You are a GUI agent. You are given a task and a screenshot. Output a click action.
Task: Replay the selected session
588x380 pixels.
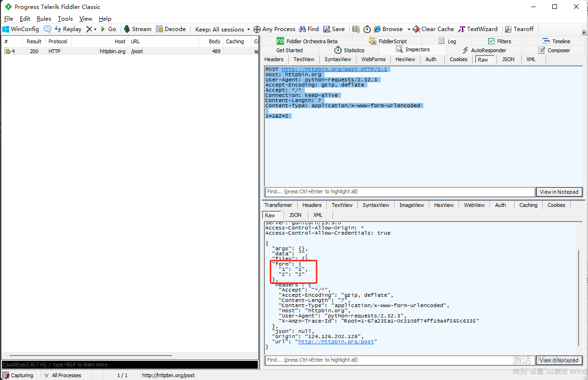(68, 29)
